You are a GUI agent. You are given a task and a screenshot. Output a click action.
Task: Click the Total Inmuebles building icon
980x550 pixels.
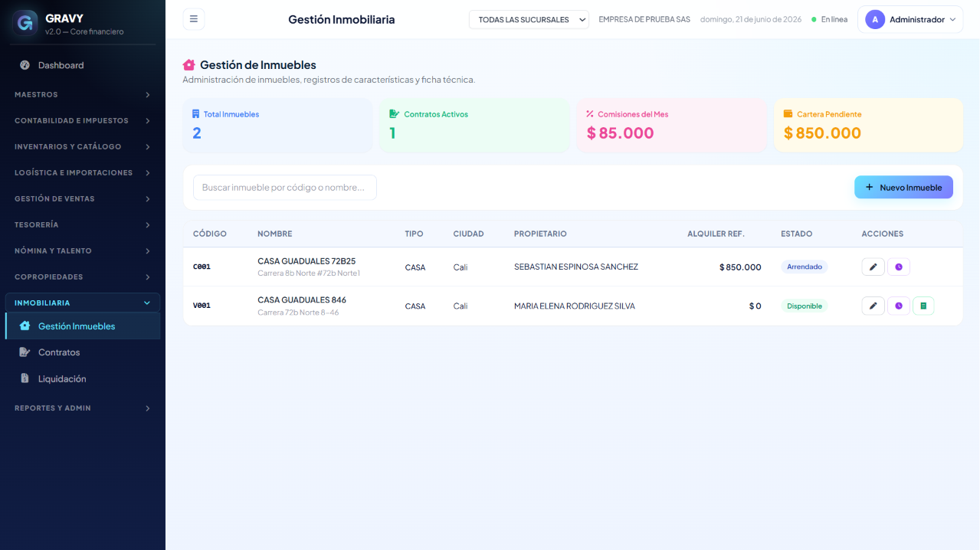tap(195, 114)
